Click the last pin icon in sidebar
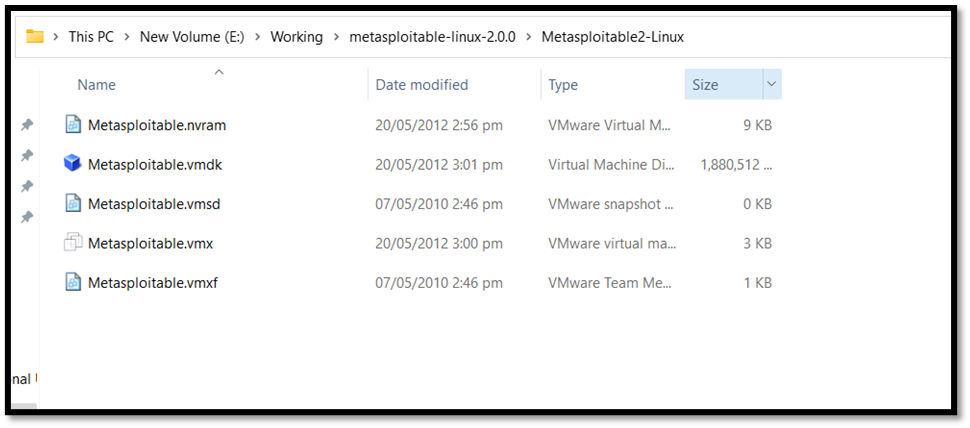The height and width of the screenshot is (428, 970). coord(27,217)
